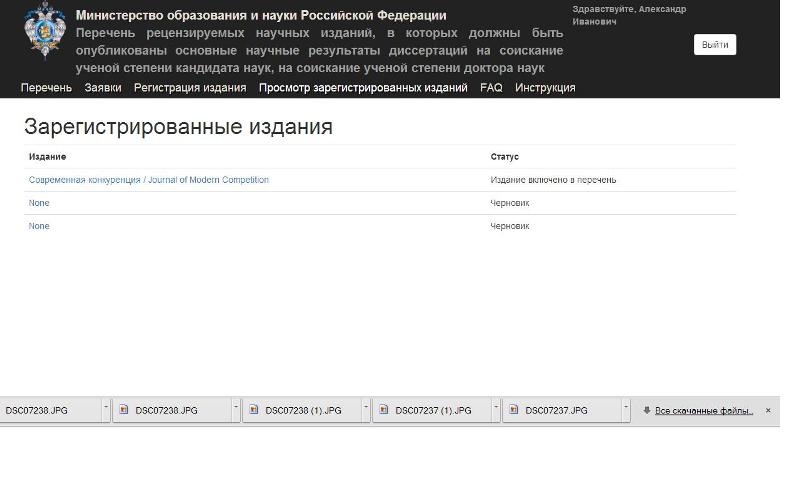800x484 pixels.
Task: Click the Выйти logout button
Action: tap(715, 44)
